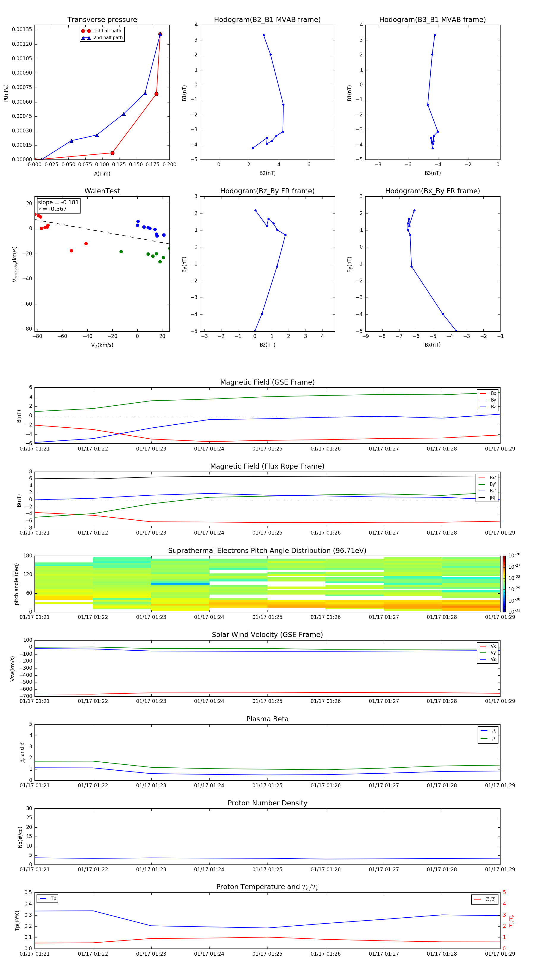Click the "WalenTest" plot title
The height and width of the screenshot is (980, 535).
click(x=102, y=191)
